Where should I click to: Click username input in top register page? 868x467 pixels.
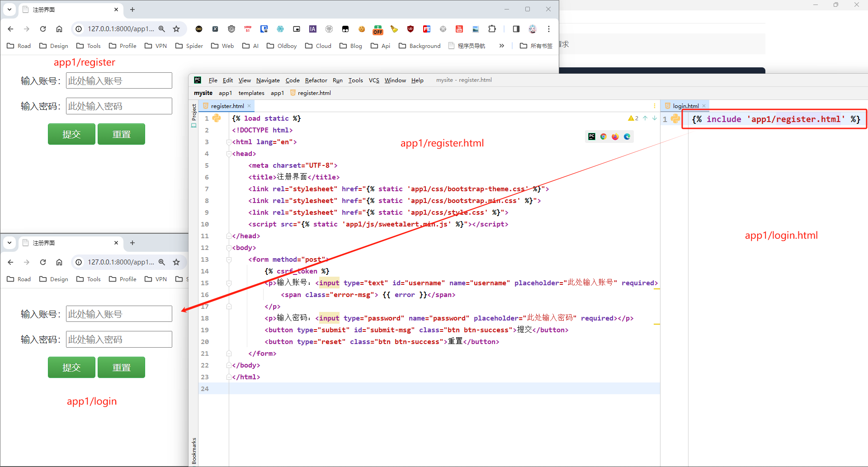click(x=119, y=81)
